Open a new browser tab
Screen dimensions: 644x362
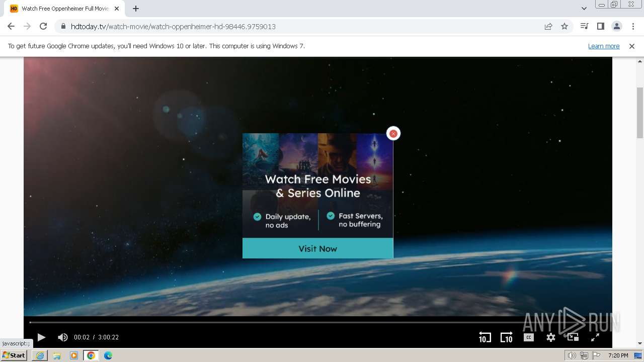tap(136, 9)
